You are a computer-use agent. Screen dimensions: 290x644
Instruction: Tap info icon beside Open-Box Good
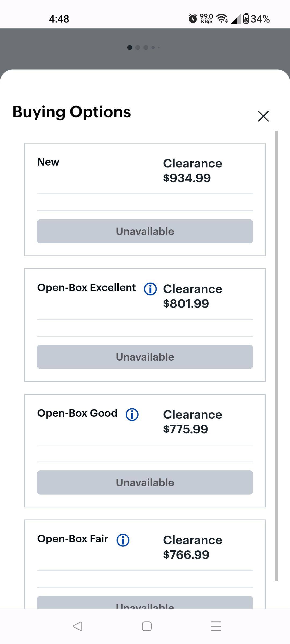(132, 415)
